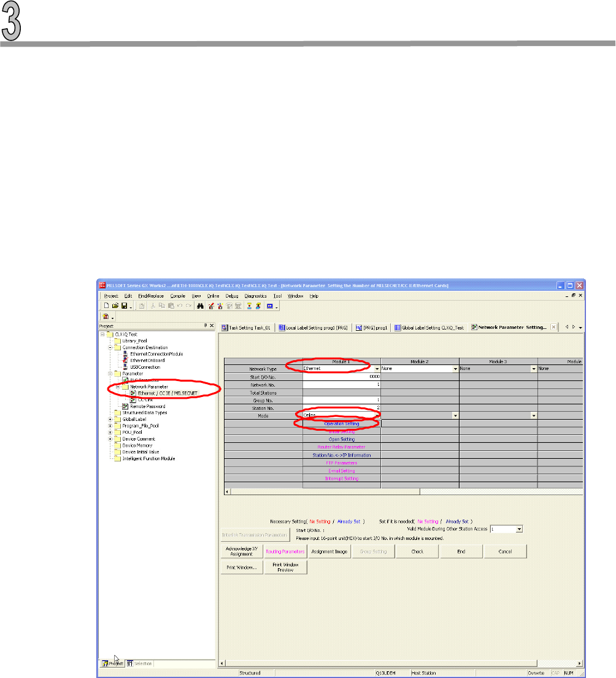Open Module 1 Network Type dropdown
This screenshot has width=616, height=678.
pyautogui.click(x=377, y=369)
